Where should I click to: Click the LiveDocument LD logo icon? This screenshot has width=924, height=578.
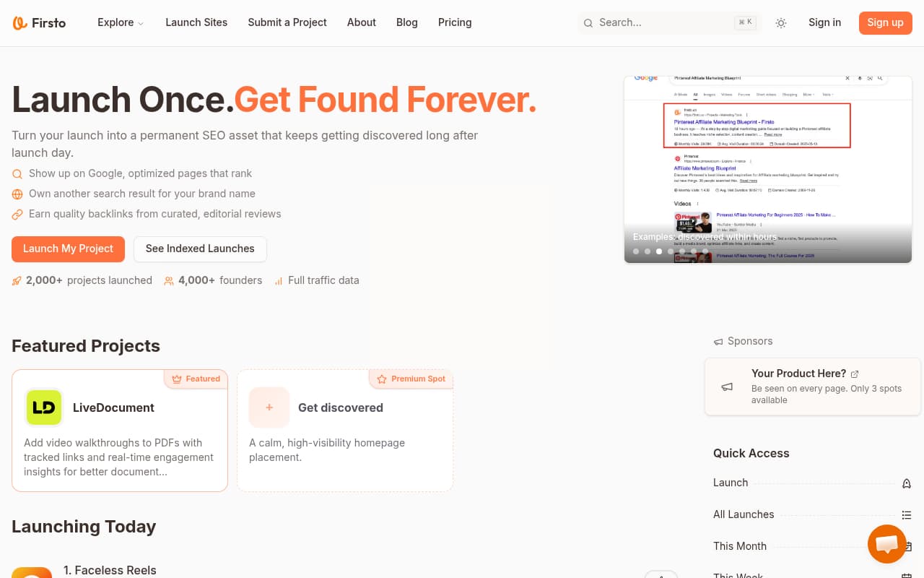pyautogui.click(x=44, y=407)
